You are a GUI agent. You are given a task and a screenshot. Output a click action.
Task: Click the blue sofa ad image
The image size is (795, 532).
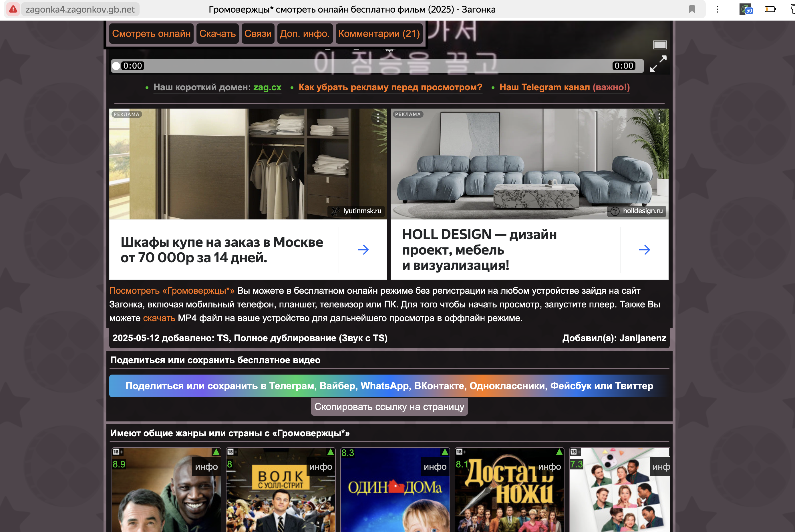(x=529, y=164)
